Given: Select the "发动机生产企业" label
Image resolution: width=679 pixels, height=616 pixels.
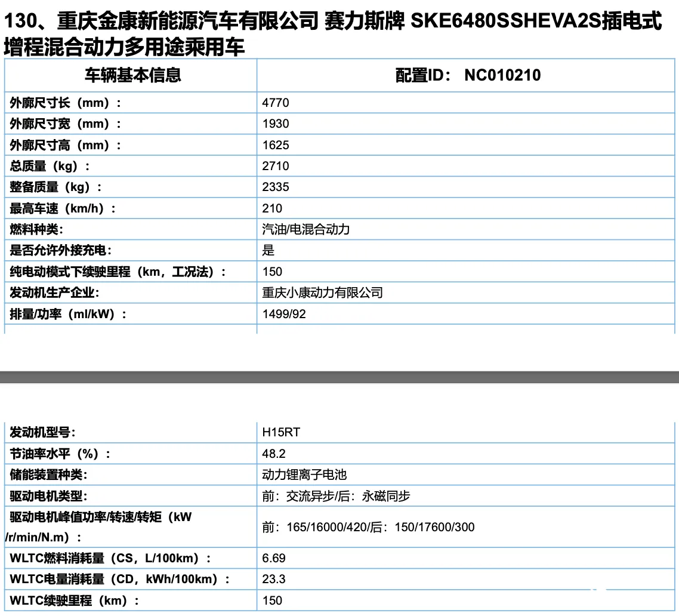Looking at the screenshot, I should tap(54, 293).
